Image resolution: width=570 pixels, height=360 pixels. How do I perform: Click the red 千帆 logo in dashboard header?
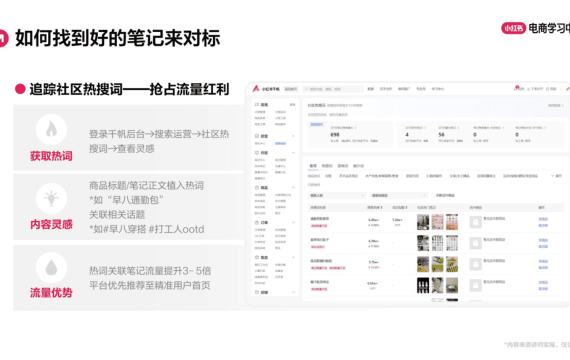(x=256, y=88)
